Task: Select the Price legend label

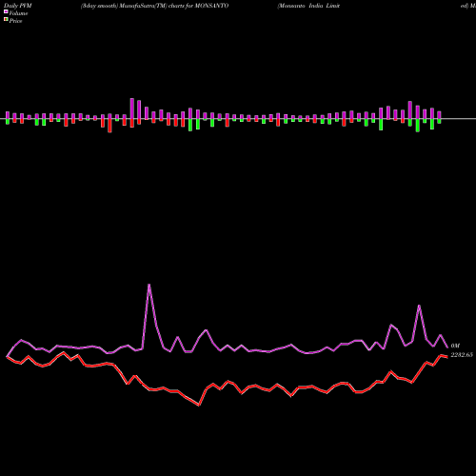Action: pyautogui.click(x=15, y=21)
